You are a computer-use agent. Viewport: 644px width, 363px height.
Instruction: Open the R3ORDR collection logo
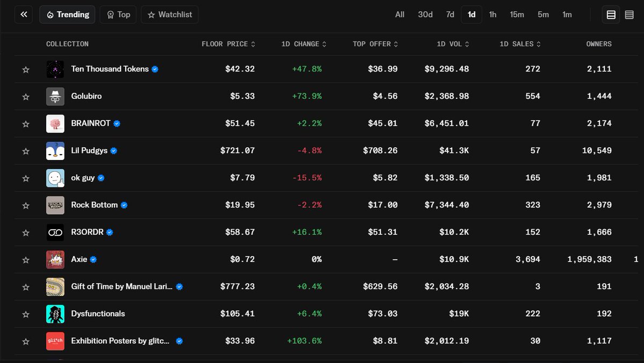click(x=55, y=233)
